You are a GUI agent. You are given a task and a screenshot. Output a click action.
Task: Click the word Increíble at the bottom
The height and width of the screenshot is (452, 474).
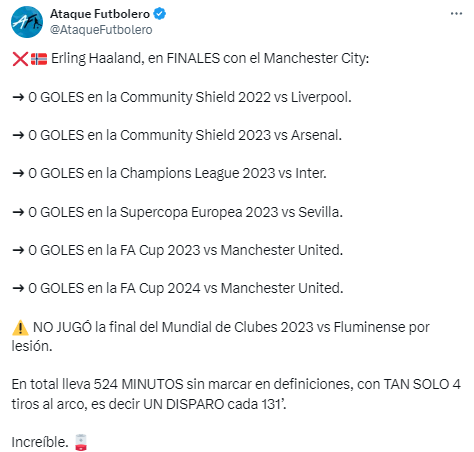[39, 442]
